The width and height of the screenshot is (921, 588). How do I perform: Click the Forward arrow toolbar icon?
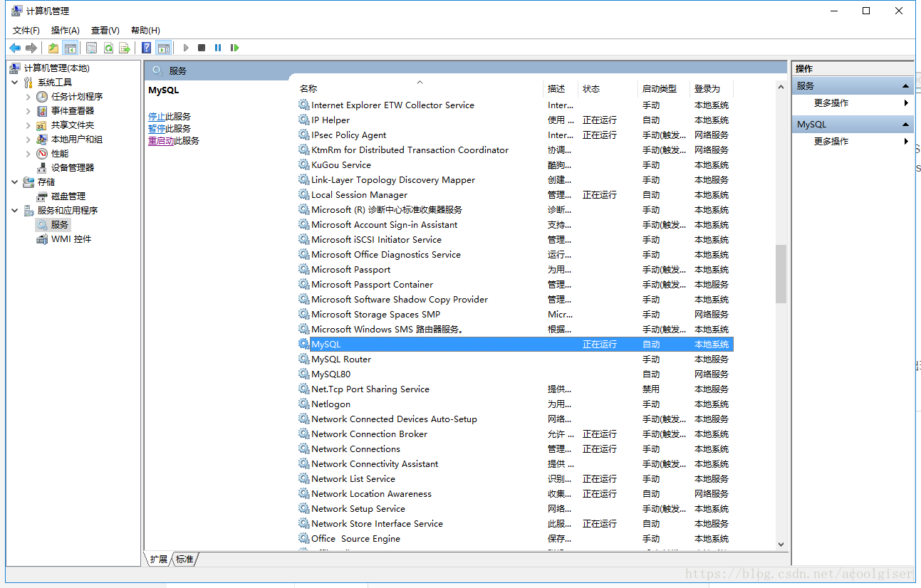[31, 48]
